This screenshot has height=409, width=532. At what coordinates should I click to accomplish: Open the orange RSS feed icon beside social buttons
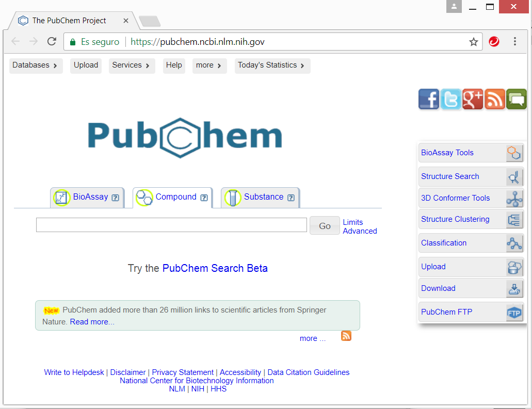coord(494,99)
